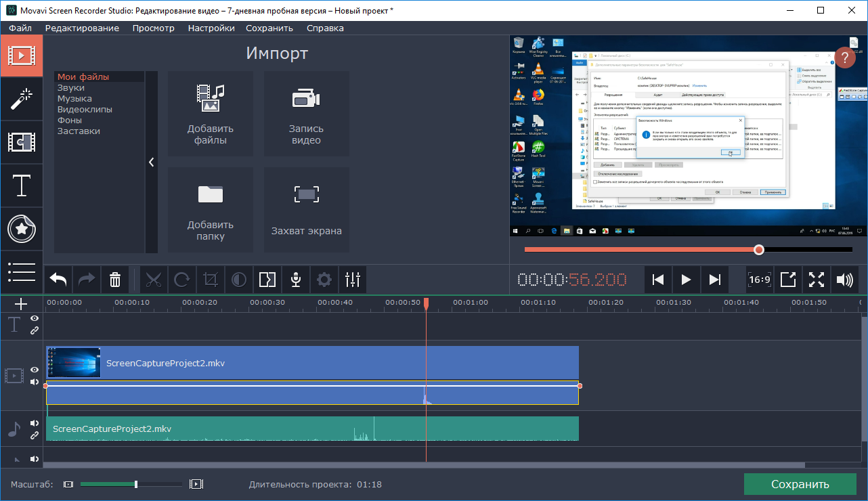Toggle titles track link icon
This screenshot has height=501, width=868.
pos(35,330)
